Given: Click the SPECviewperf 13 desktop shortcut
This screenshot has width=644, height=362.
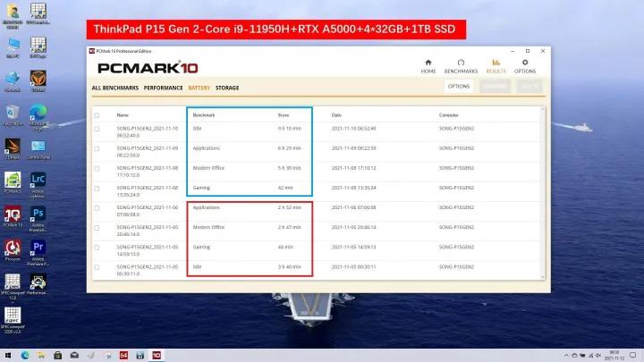Looking at the screenshot, I should pyautogui.click(x=13, y=287).
